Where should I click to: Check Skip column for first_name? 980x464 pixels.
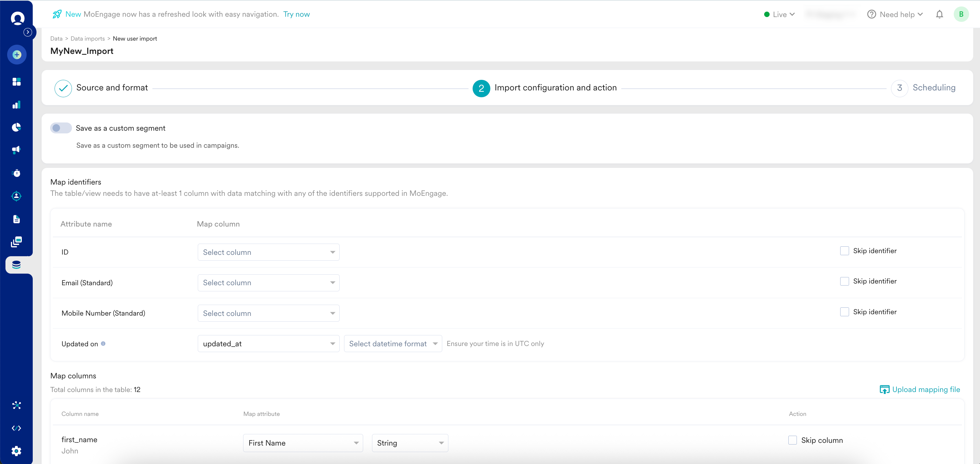click(792, 440)
